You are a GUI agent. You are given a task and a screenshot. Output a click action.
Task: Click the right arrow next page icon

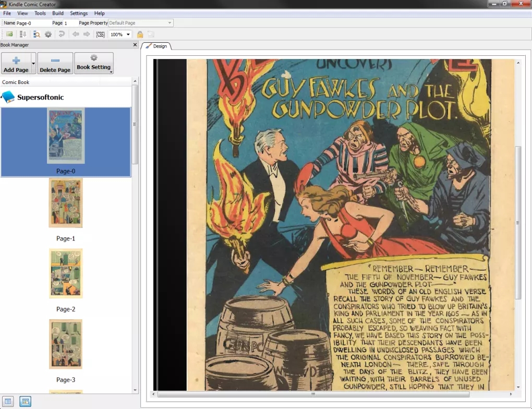[87, 34]
